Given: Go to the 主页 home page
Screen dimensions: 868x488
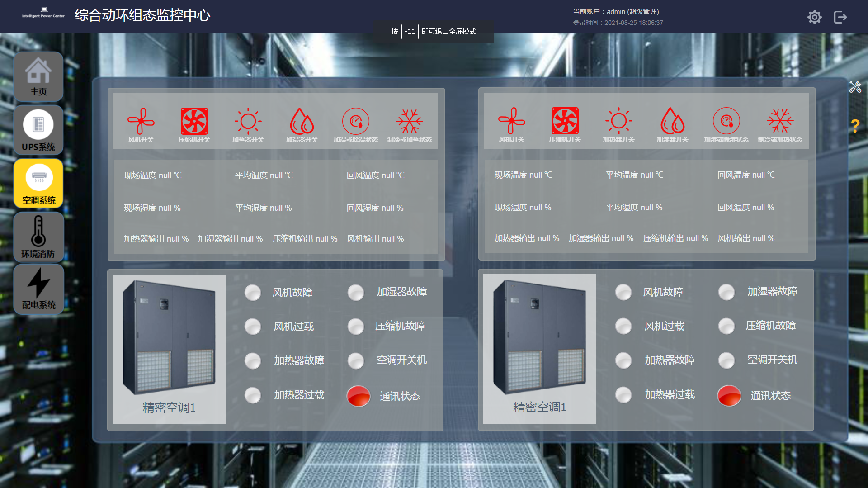Looking at the screenshot, I should tap(38, 77).
